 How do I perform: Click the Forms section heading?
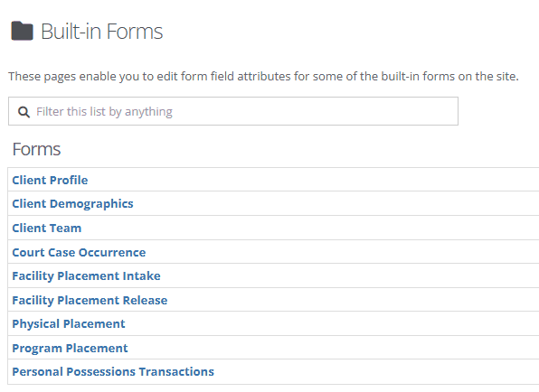[36, 149]
